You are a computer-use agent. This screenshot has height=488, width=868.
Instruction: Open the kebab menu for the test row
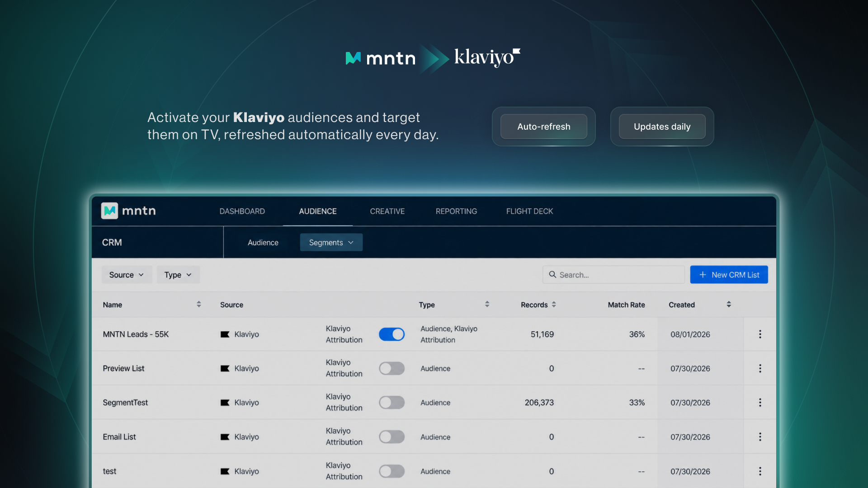pyautogui.click(x=760, y=471)
